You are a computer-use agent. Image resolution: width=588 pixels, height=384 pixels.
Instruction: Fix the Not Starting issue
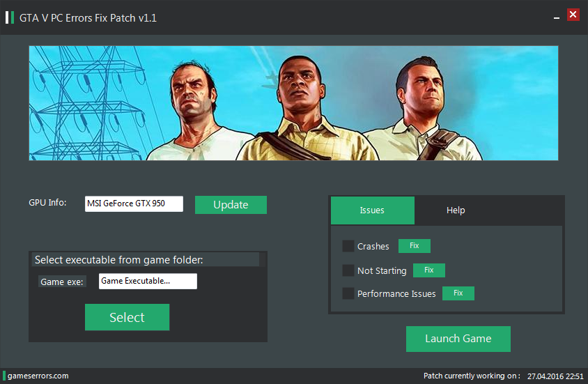tap(429, 270)
